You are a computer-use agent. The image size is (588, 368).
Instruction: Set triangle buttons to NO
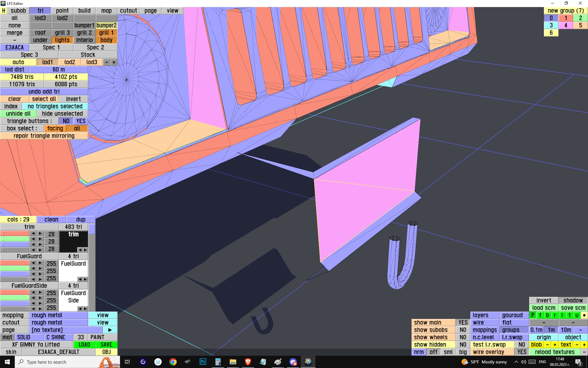[66, 121]
